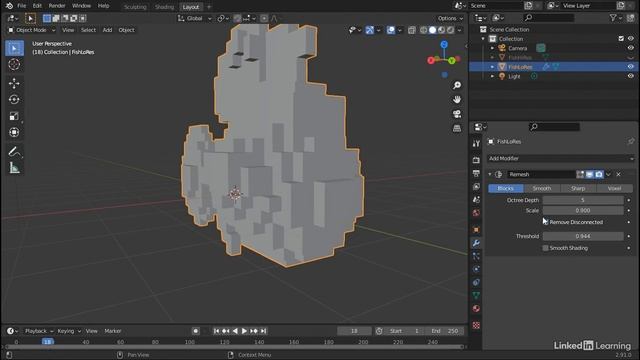Hide the Camera object in outliner
The image size is (640, 360).
[630, 48]
